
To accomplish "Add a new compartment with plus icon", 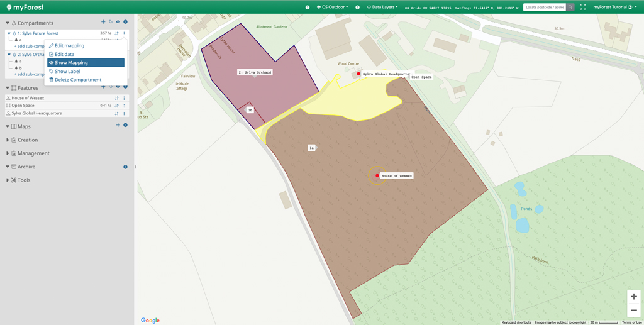I will click(x=103, y=22).
